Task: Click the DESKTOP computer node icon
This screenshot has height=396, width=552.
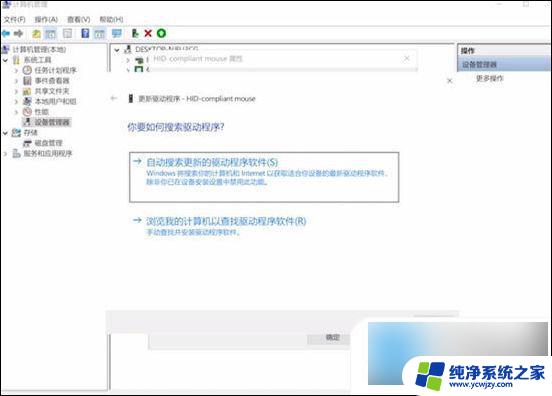Action: pos(128,50)
